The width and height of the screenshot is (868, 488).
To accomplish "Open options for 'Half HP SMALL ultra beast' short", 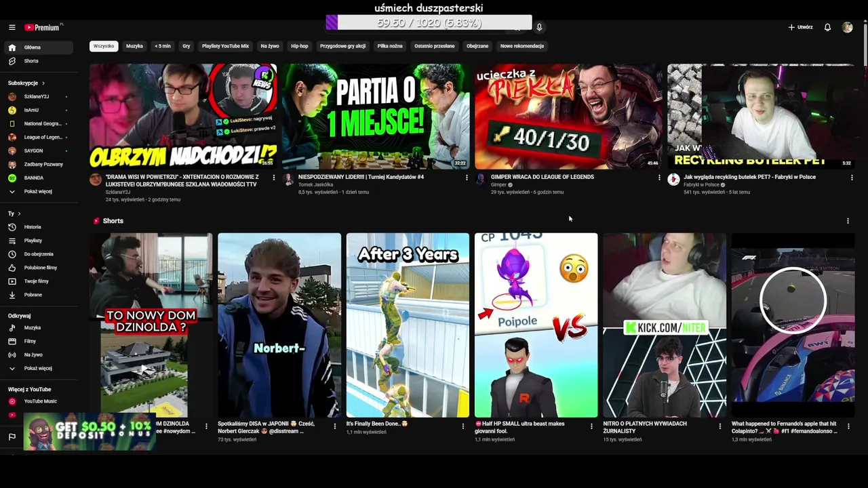I will click(x=591, y=426).
